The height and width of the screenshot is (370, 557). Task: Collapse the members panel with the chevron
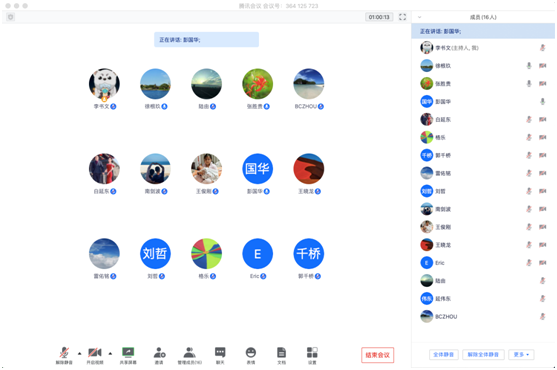click(420, 17)
